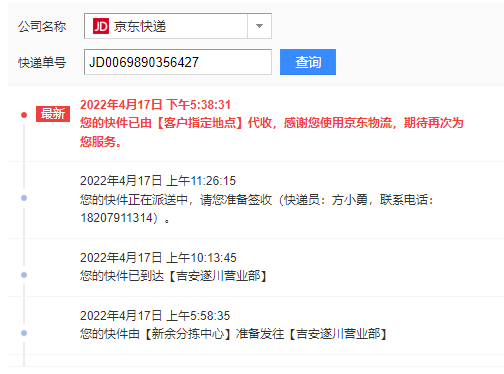Click the timeline dot for 11:26:15 entry
This screenshot has width=504, height=374.
click(24, 198)
